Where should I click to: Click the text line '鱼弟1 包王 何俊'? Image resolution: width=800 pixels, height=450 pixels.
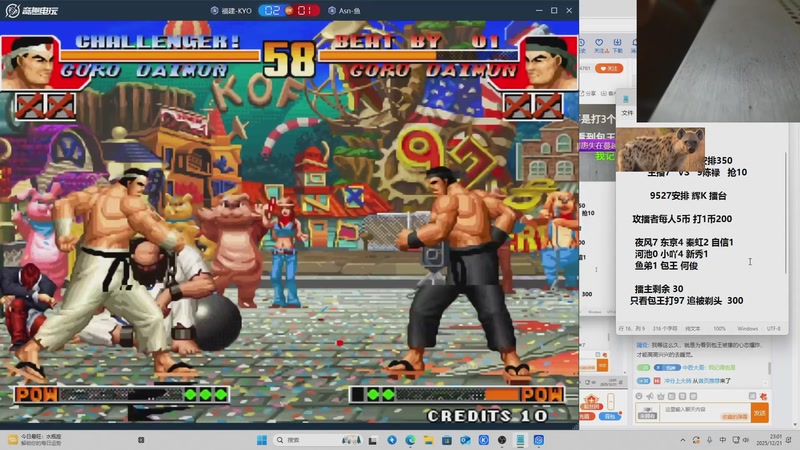666,265
